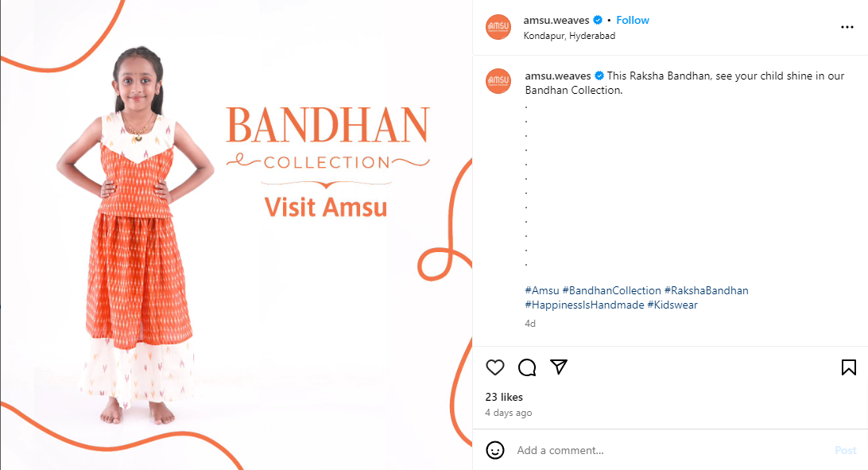Share post using paper plane icon

[559, 367]
